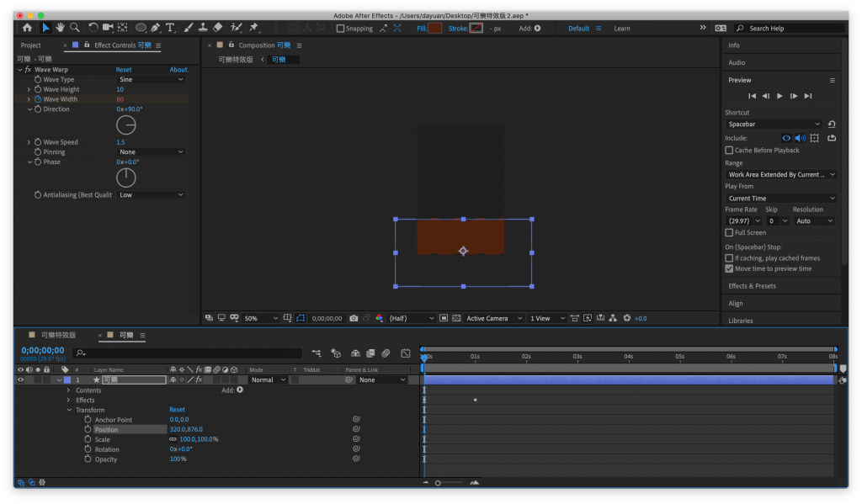The width and height of the screenshot is (862, 504).
Task: Click the Home icon in toolbar
Action: click(x=27, y=28)
